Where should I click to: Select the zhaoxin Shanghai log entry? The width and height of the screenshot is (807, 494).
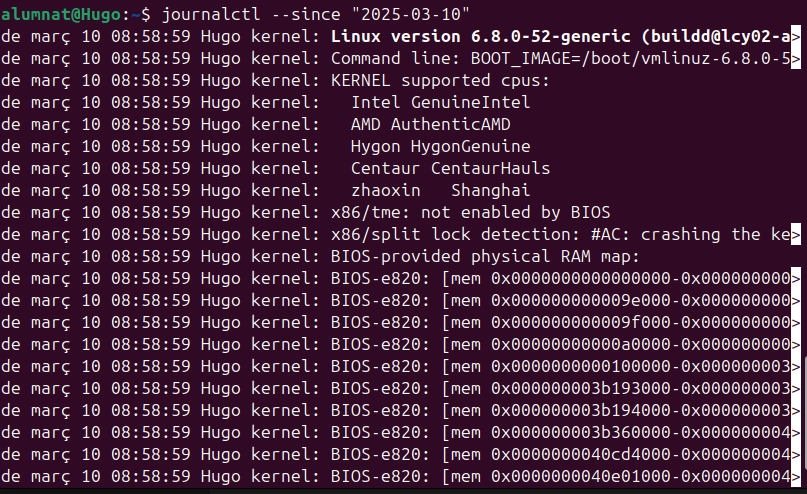click(440, 190)
